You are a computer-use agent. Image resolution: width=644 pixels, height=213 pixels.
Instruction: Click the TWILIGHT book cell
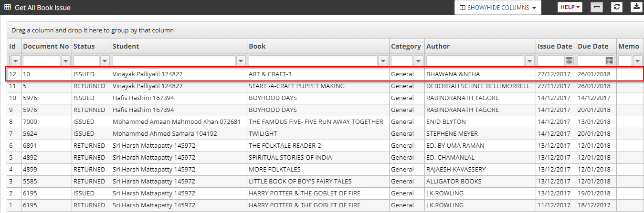point(318,133)
